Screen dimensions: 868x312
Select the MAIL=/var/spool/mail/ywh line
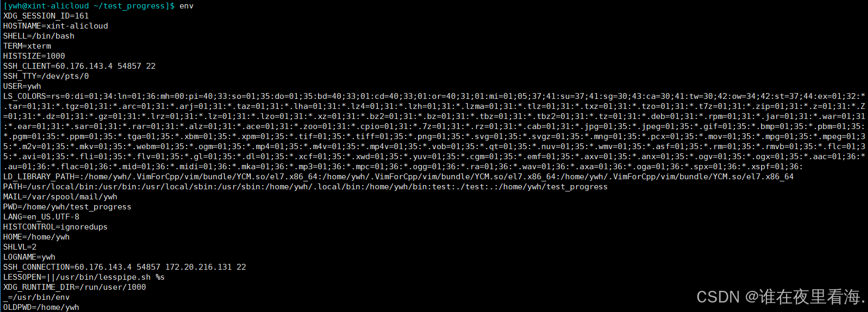point(60,197)
